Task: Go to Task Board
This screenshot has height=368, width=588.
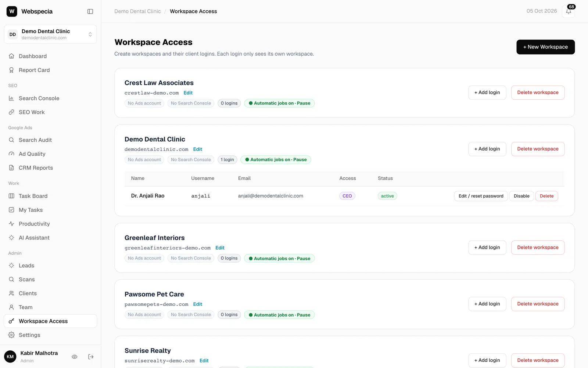Action: pos(50,196)
